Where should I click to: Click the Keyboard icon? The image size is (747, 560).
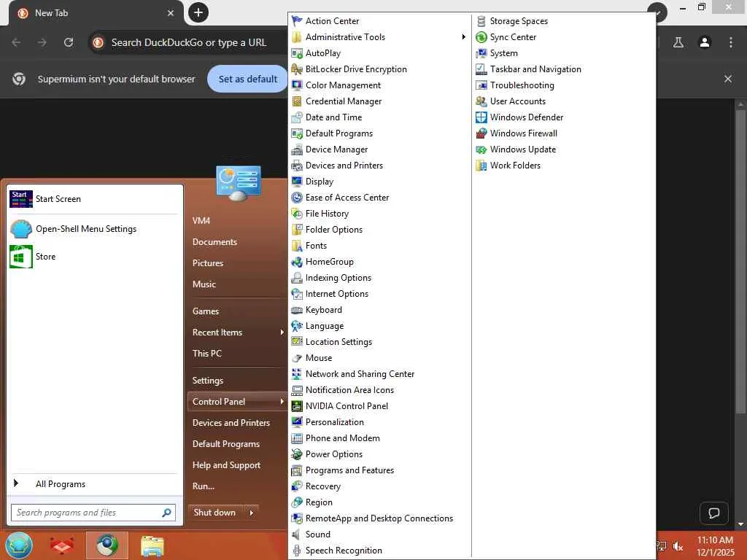297,310
